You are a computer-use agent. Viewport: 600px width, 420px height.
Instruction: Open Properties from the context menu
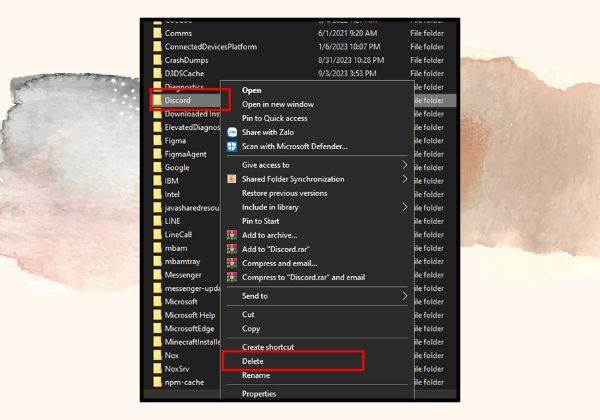point(259,394)
